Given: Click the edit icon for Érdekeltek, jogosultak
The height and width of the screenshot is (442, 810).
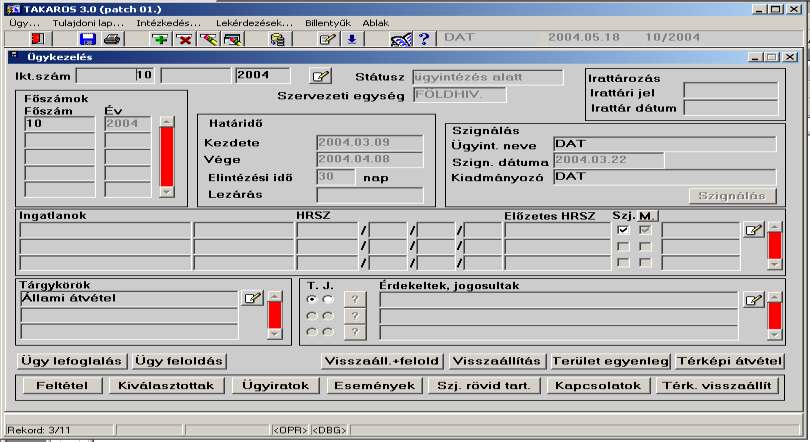Looking at the screenshot, I should [754, 299].
